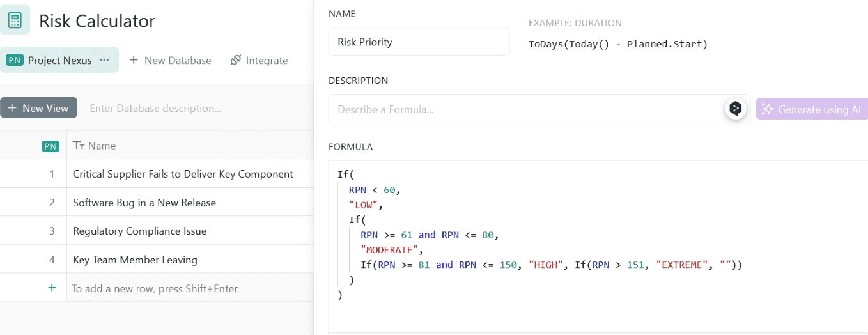Click the green plus add-row icon
The width and height of the screenshot is (868, 335).
[x=52, y=288]
